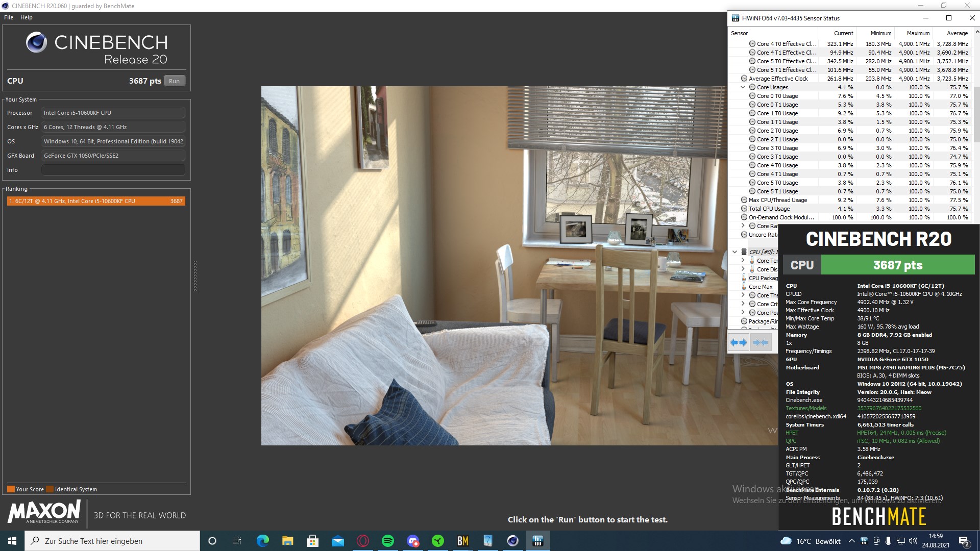Open Spotify from the taskbar

(x=387, y=541)
